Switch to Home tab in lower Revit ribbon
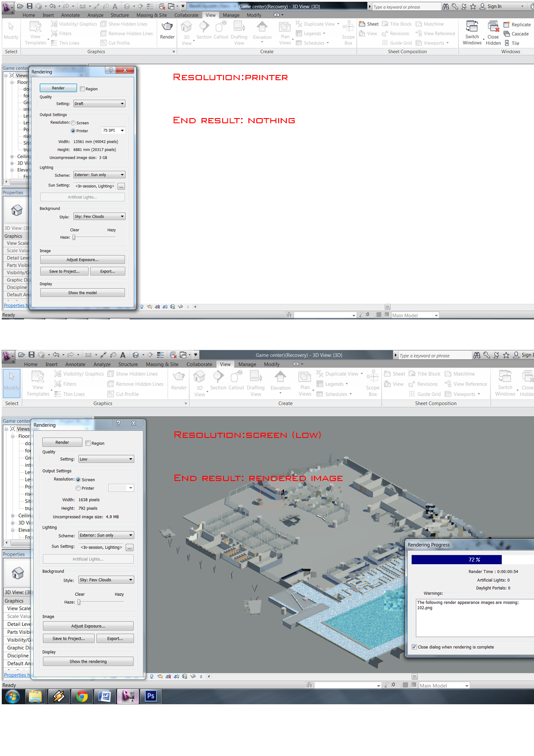534x756 pixels. 31,364
